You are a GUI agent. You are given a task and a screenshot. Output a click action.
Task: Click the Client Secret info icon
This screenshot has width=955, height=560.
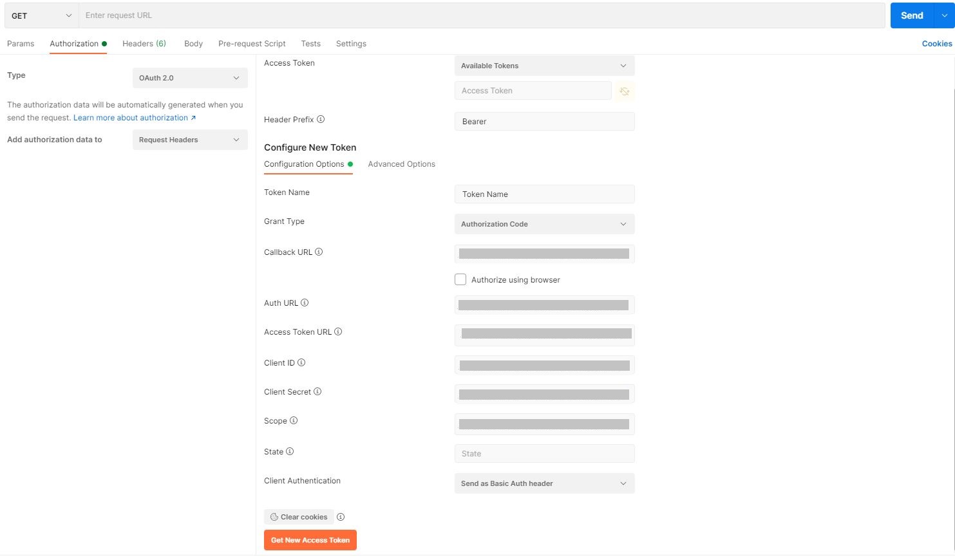[317, 391]
